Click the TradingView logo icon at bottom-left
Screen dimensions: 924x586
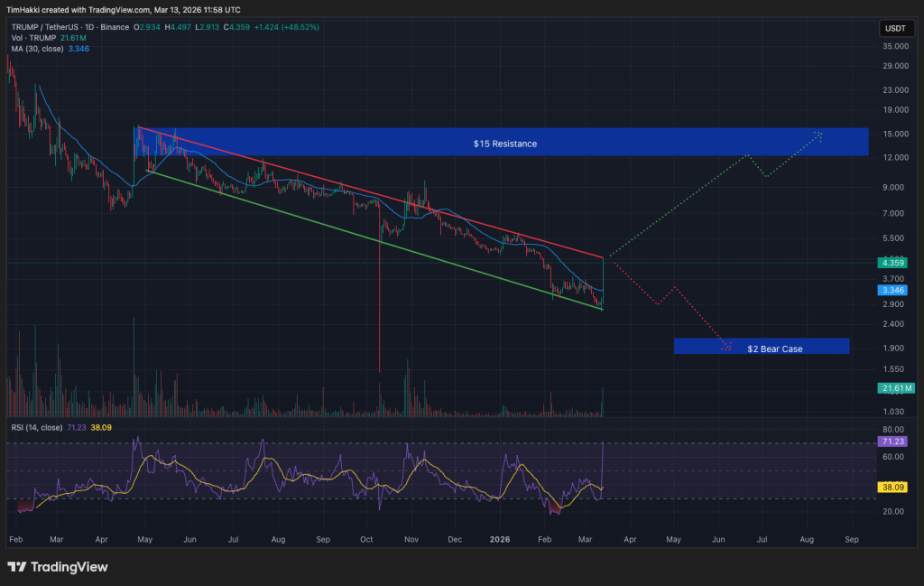point(18,567)
